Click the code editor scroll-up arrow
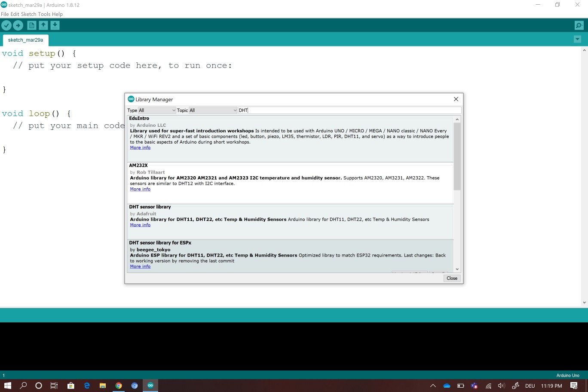Screen dimensions: 588x392 point(584,50)
